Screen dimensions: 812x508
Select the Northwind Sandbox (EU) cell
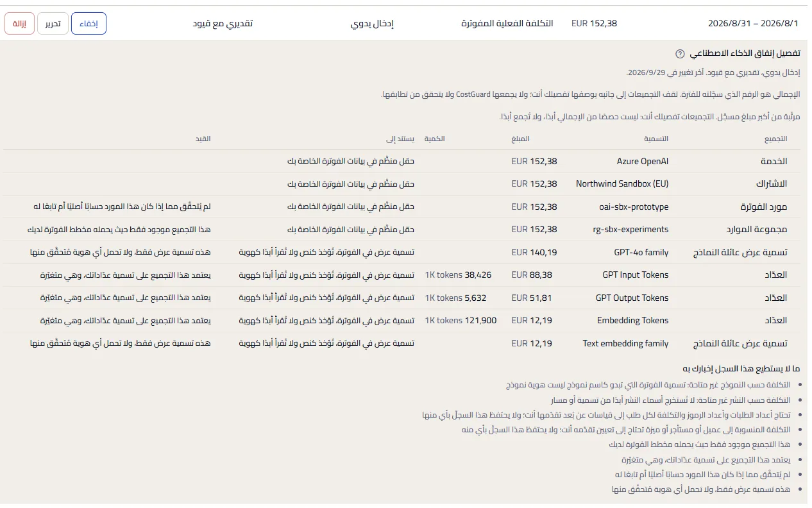tap(622, 184)
